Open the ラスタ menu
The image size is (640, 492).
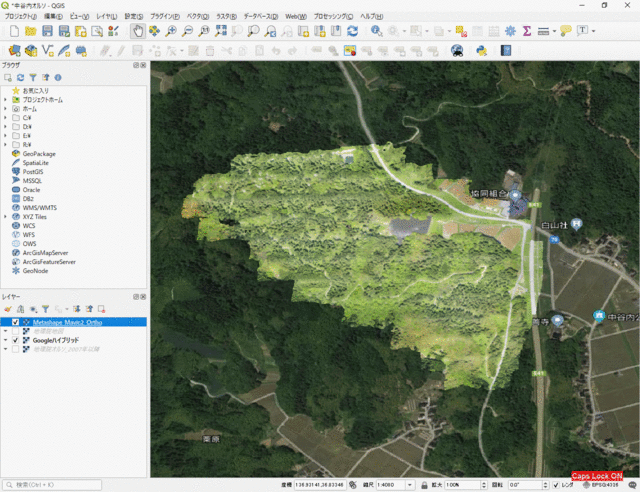coord(226,16)
